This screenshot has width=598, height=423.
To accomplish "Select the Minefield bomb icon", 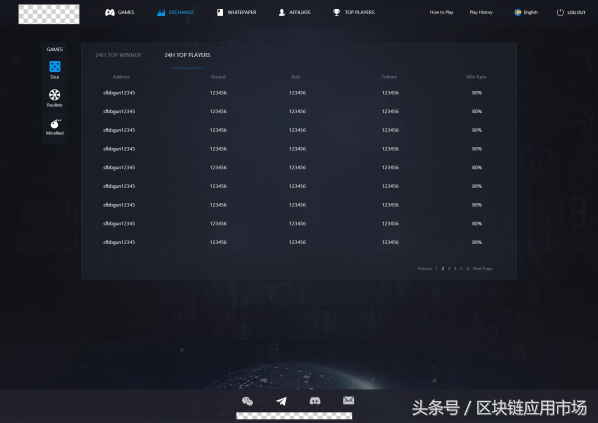I will click(x=55, y=124).
